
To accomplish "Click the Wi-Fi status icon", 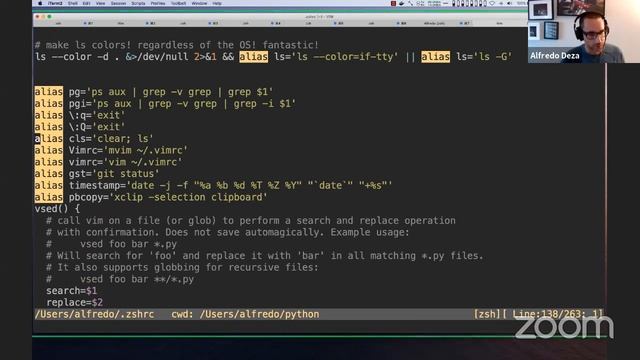I will pos(492,3).
